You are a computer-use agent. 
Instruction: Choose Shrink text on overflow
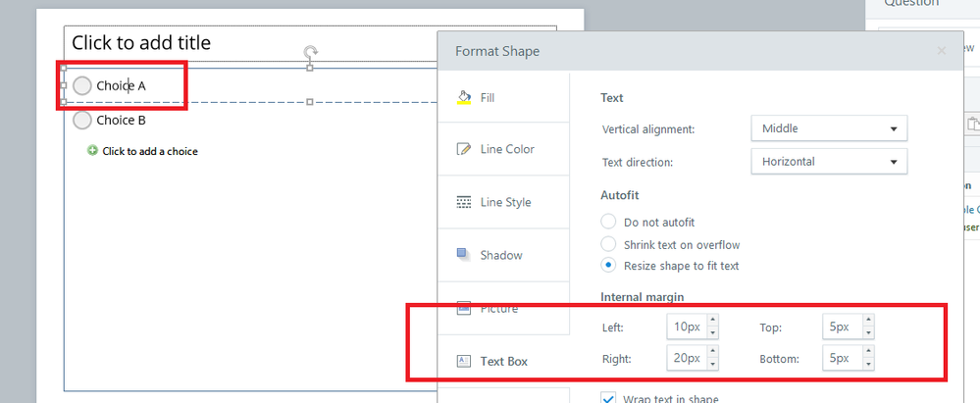[609, 244]
